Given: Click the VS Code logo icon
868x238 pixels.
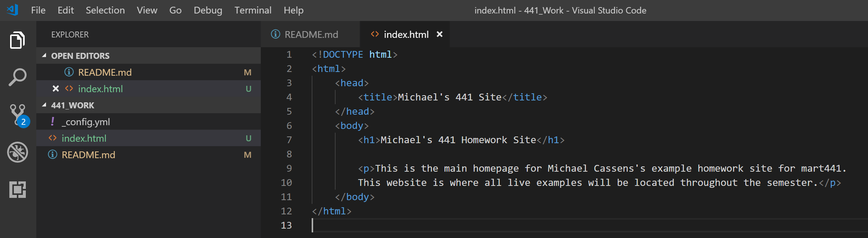Looking at the screenshot, I should coord(12,10).
